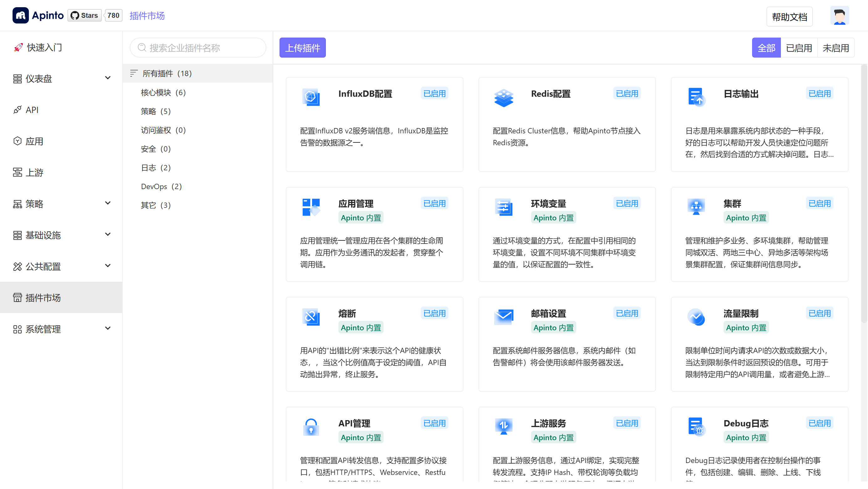Select 安全 (0) category

pos(198,149)
